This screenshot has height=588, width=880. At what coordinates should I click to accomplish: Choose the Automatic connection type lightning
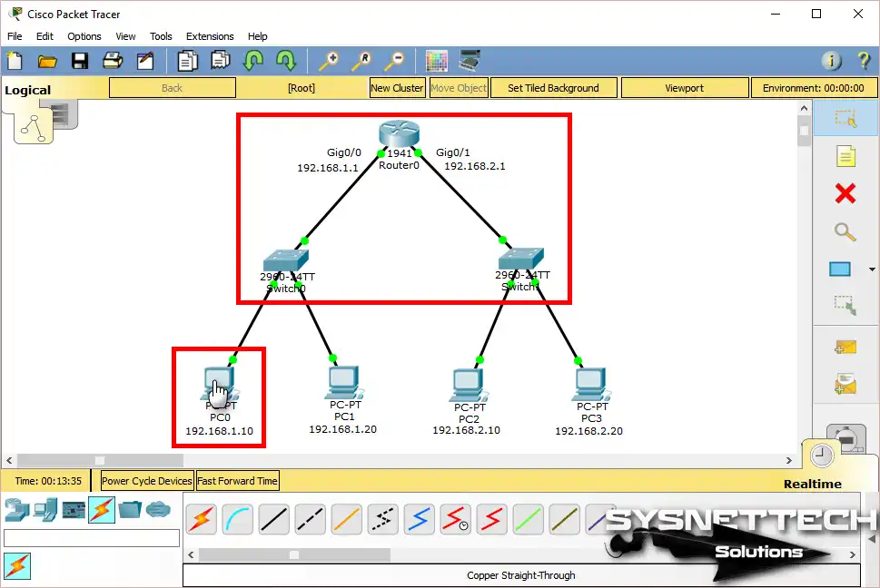[x=201, y=519]
